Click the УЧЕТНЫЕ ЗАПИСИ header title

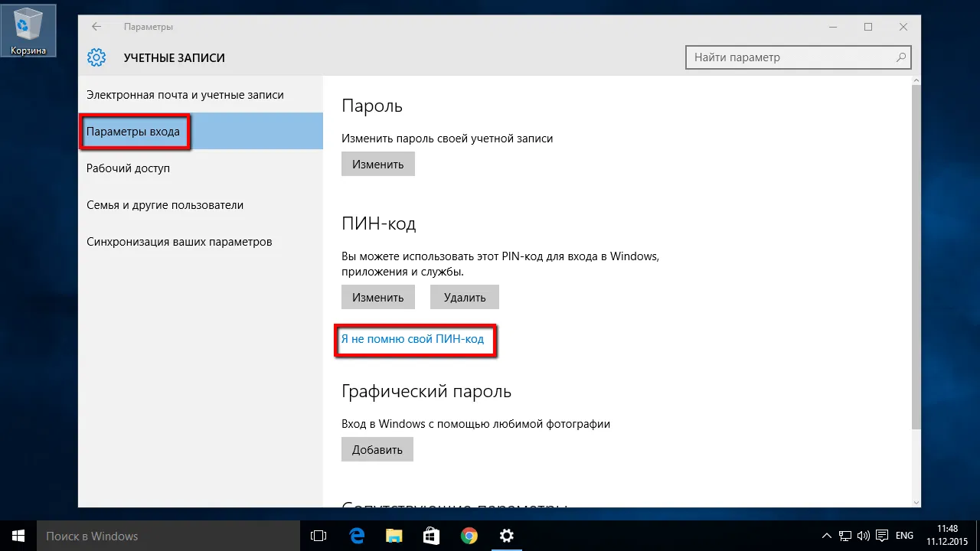pyautogui.click(x=175, y=57)
